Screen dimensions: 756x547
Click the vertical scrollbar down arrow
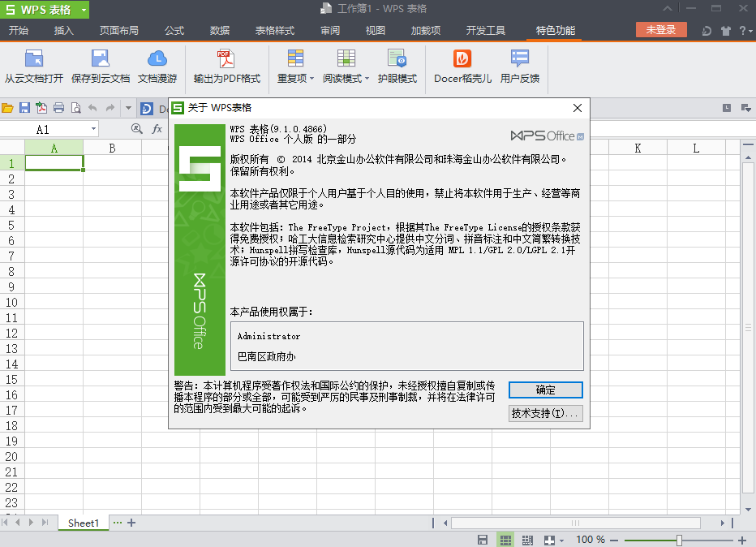[748, 510]
